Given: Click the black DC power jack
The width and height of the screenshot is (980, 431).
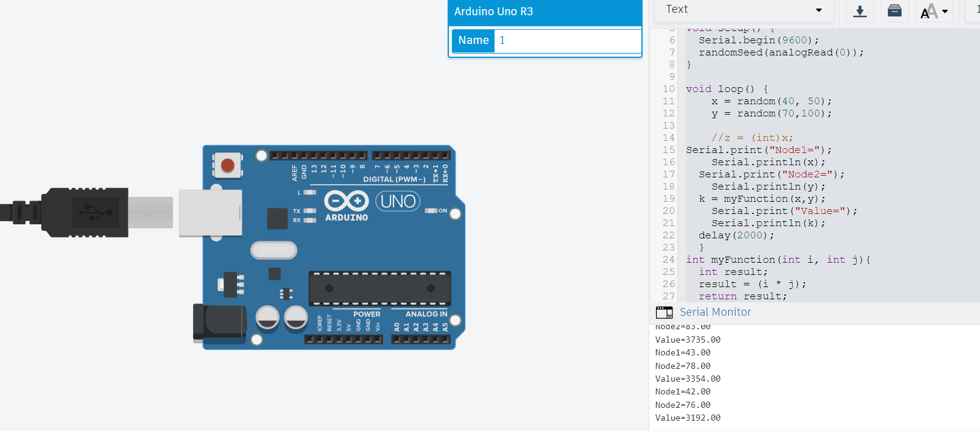Looking at the screenshot, I should [218, 321].
